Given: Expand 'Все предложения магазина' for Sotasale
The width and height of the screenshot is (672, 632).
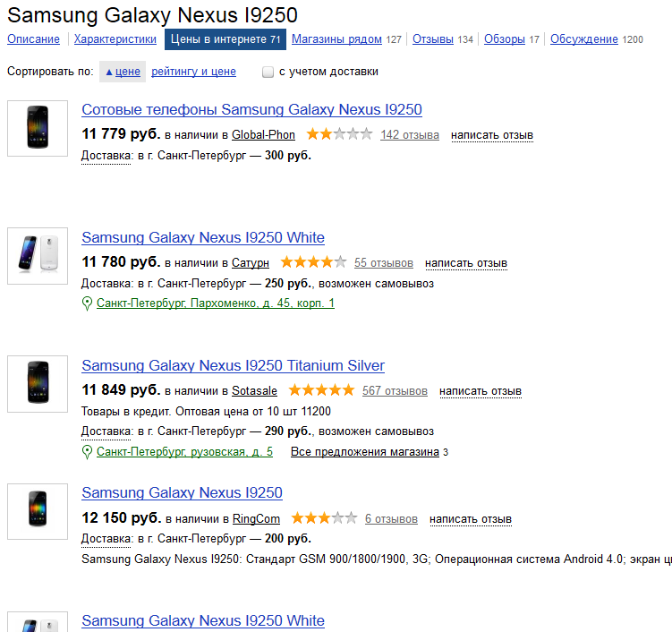Looking at the screenshot, I should tap(365, 452).
